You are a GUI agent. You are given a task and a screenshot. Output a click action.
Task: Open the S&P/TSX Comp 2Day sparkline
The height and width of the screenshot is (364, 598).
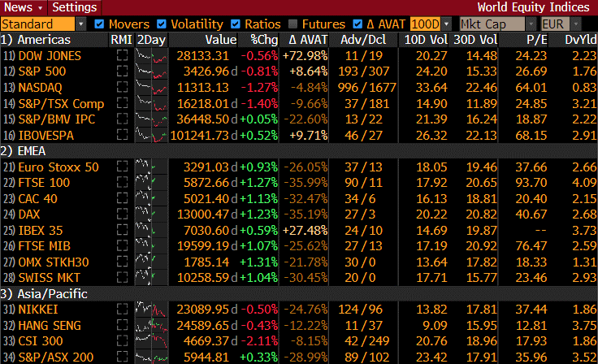tap(151, 103)
